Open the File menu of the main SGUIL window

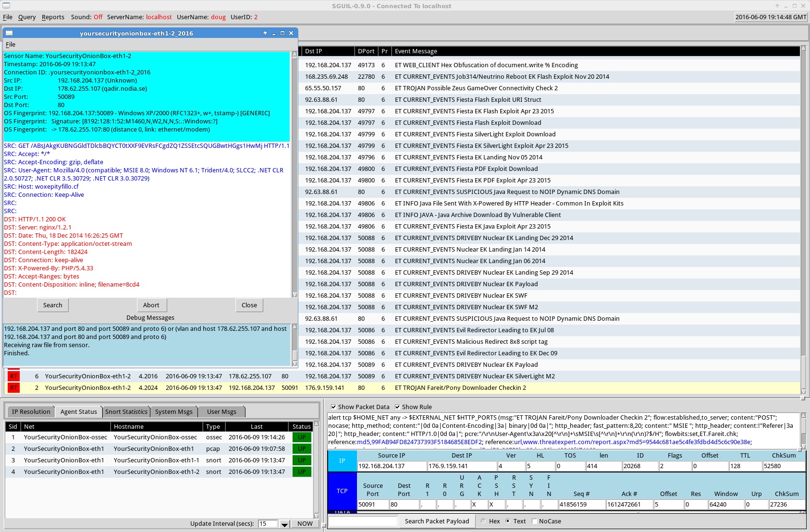(x=8, y=17)
